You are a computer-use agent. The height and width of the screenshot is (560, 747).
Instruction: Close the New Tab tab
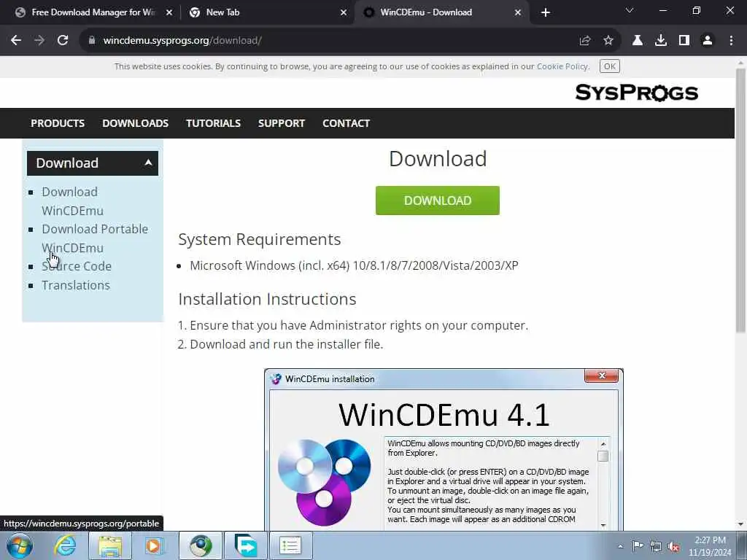(344, 12)
